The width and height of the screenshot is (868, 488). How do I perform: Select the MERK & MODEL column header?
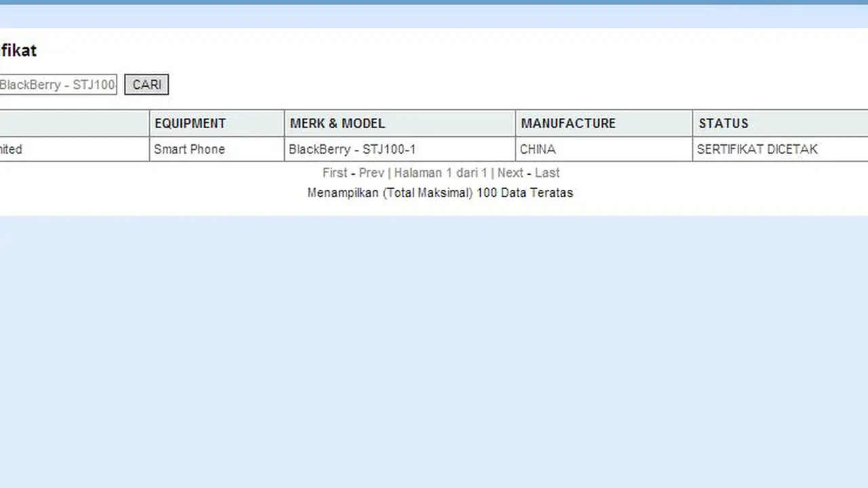(x=400, y=123)
